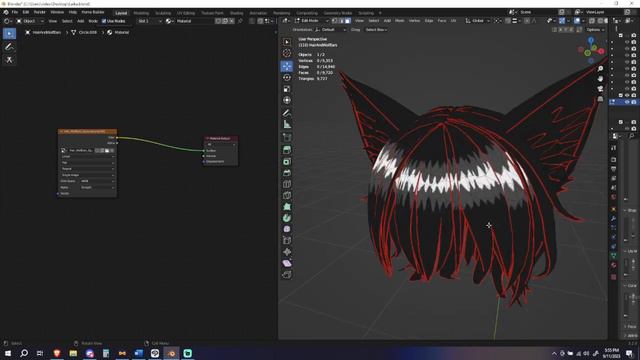
Task: Open the Drag Select Box dropdown
Action: tap(376, 30)
